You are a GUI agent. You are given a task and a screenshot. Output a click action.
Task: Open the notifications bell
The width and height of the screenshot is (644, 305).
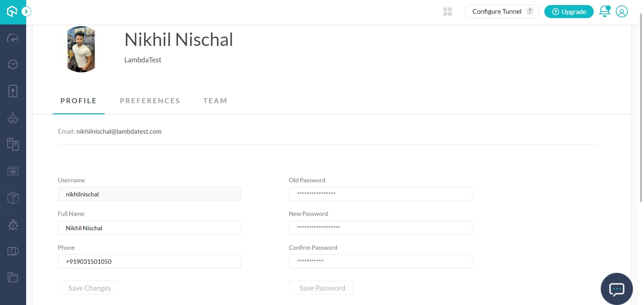tap(604, 12)
